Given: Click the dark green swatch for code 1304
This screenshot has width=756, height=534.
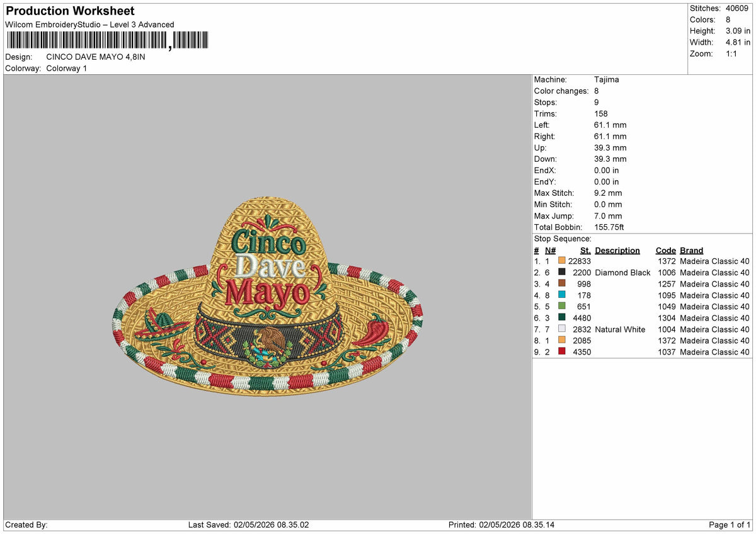Looking at the screenshot, I should coord(562,317).
